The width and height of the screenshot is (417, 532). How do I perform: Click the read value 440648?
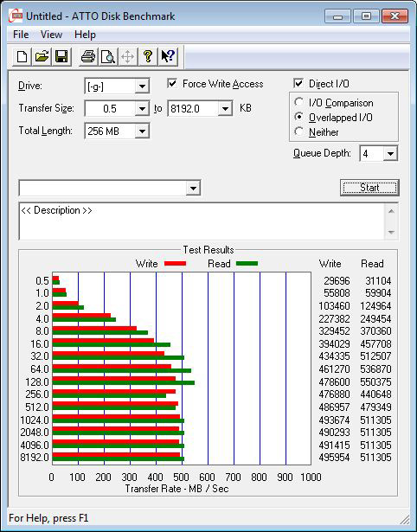pos(375,394)
